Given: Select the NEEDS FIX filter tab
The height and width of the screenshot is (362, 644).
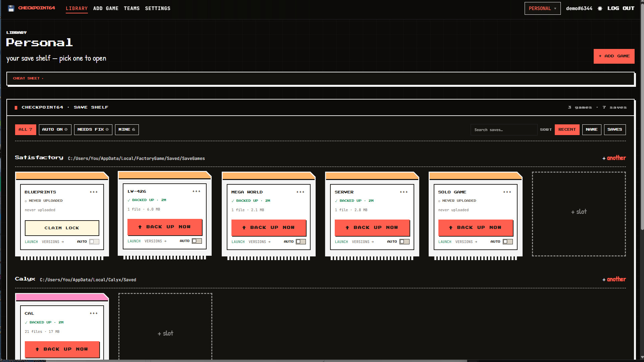Looking at the screenshot, I should [93, 130].
